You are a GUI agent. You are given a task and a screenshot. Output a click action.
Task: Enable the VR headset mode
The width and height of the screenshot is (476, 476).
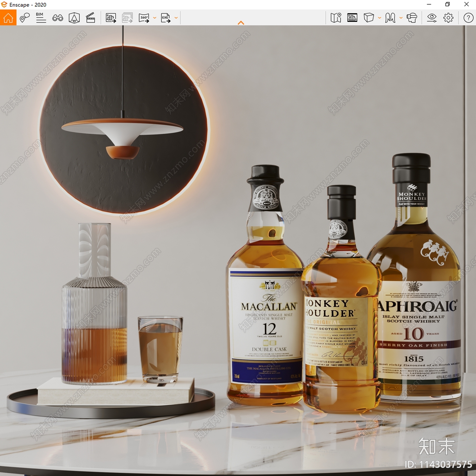(x=412, y=18)
